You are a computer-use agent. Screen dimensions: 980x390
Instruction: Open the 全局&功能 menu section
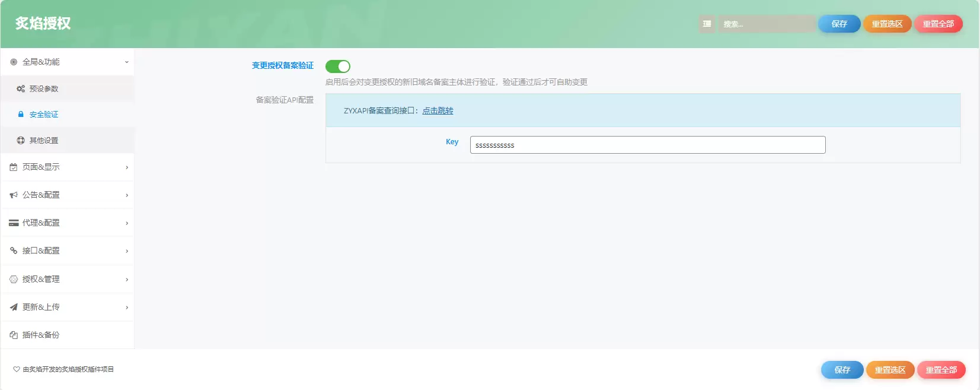coord(68,62)
